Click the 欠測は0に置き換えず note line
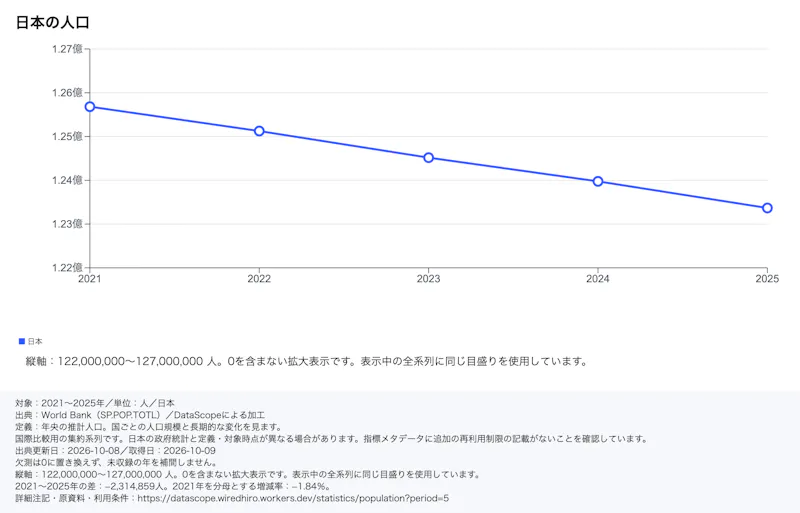Image resolution: width=800 pixels, height=513 pixels. pos(117,462)
